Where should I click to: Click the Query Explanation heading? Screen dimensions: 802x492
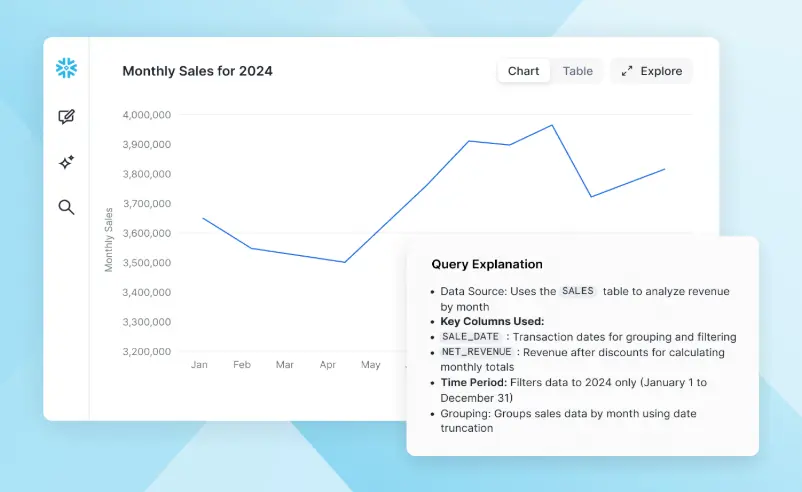coord(487,265)
